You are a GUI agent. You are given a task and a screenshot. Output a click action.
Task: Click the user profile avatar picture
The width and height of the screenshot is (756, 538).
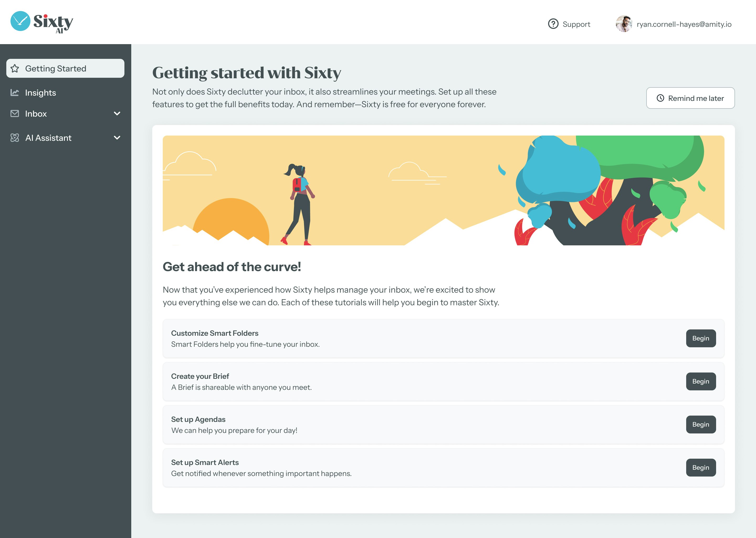point(624,24)
